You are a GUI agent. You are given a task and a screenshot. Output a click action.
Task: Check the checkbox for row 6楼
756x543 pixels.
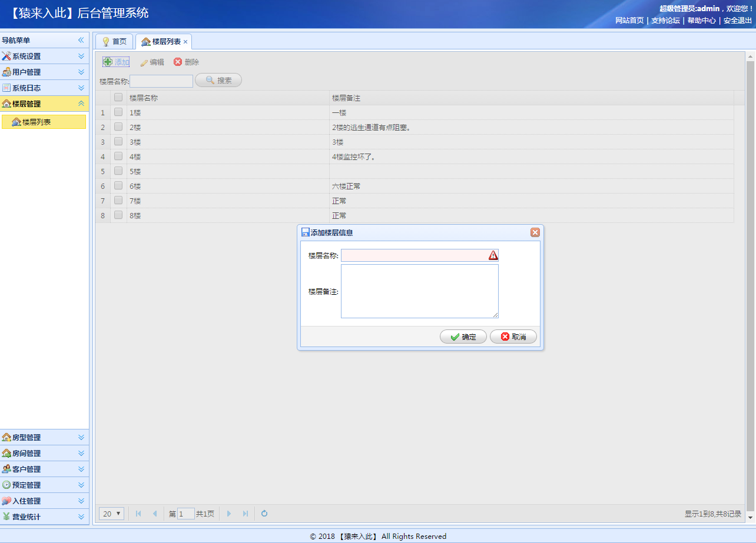click(x=118, y=186)
